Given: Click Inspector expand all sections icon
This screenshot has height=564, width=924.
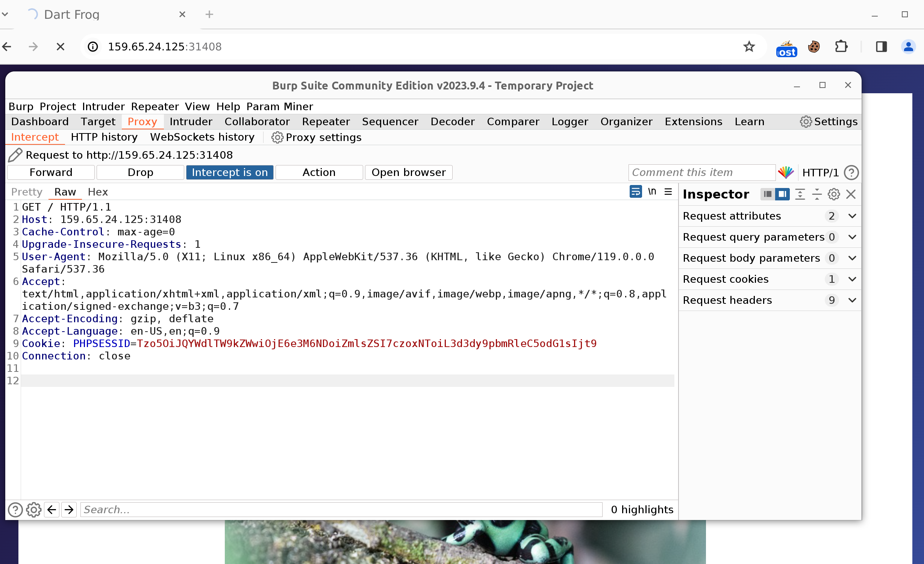Looking at the screenshot, I should [x=800, y=194].
